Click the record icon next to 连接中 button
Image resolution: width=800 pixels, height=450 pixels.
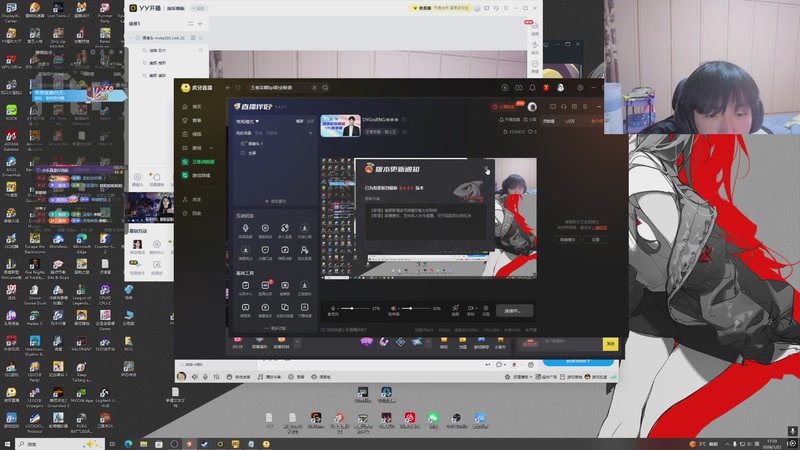470,309
